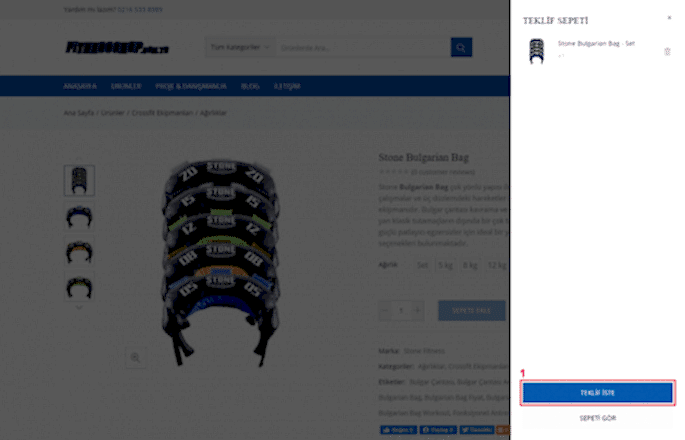The image size is (685, 440).
Task: Select the second product thumbnail
Action: click(79, 217)
